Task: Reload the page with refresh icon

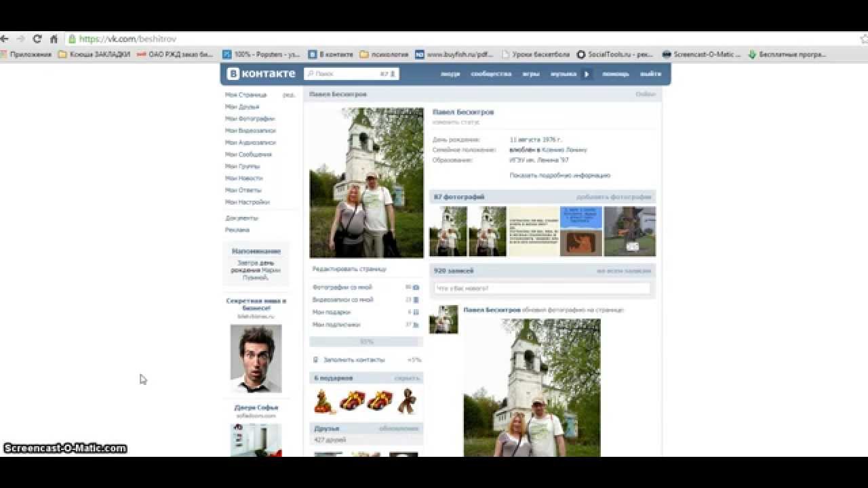Action: [x=37, y=39]
